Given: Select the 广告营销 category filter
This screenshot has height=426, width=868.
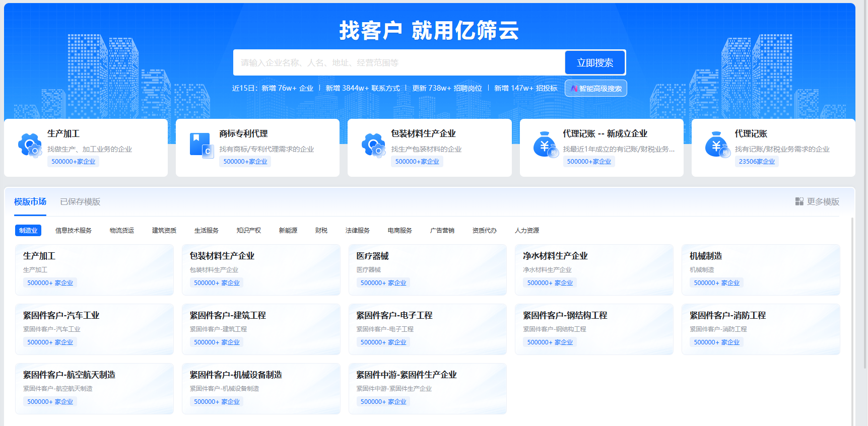Looking at the screenshot, I should point(442,230).
